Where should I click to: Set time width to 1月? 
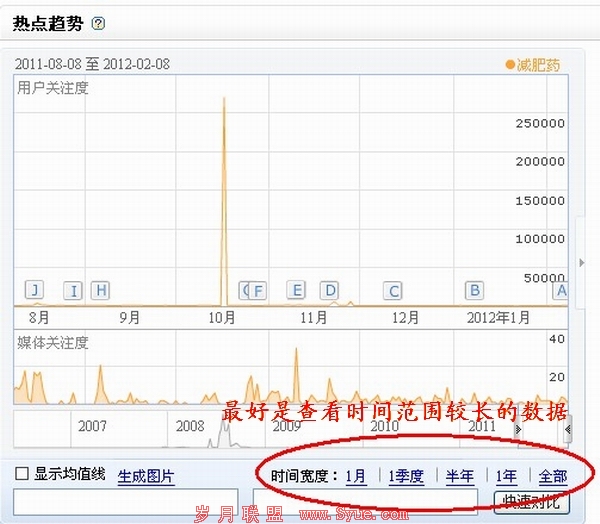coord(355,477)
